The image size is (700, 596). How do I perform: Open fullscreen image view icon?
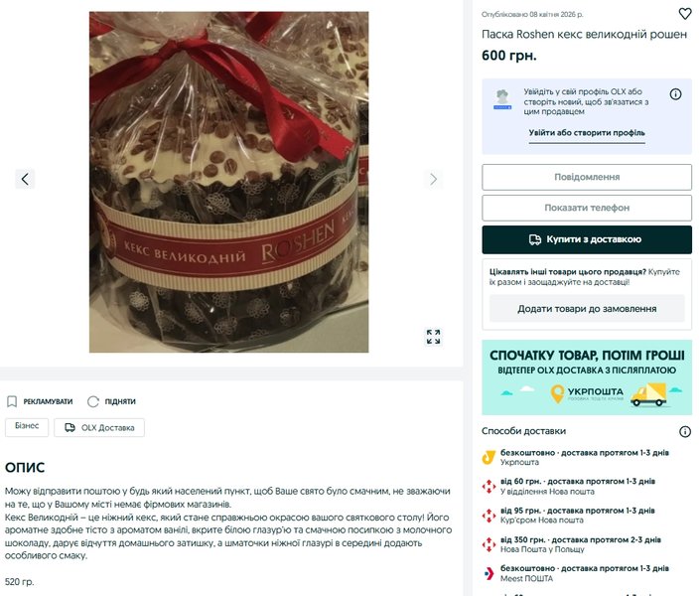point(433,337)
